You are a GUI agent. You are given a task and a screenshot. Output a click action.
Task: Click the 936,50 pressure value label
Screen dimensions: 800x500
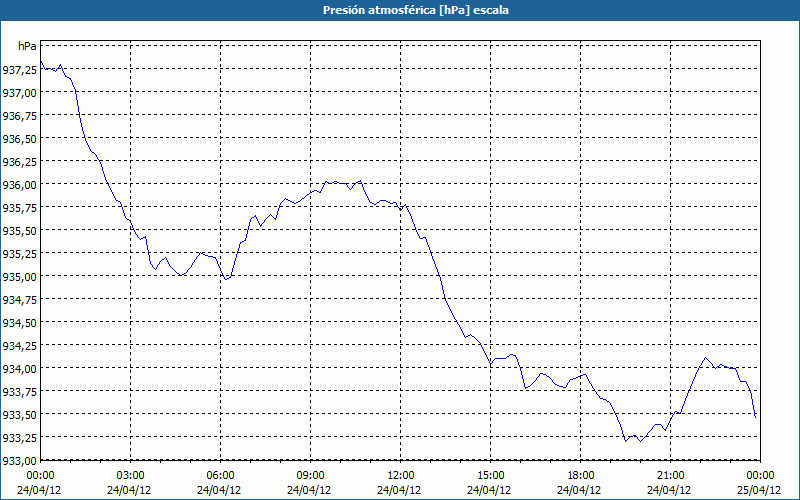20,139
